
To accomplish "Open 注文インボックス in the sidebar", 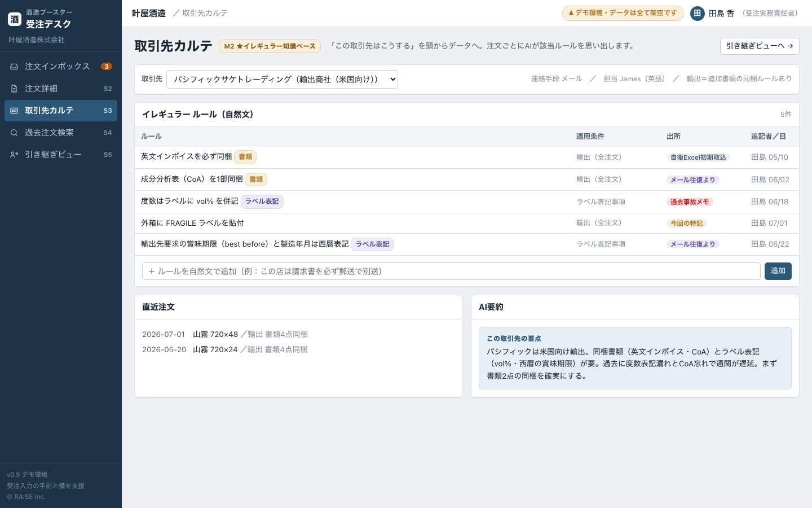I will 61,67.
